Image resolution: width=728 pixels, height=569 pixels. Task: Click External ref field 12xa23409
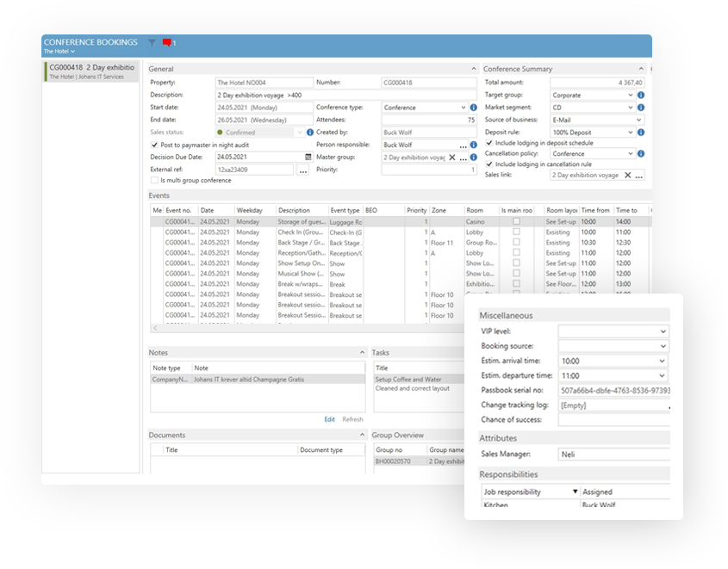tap(254, 170)
